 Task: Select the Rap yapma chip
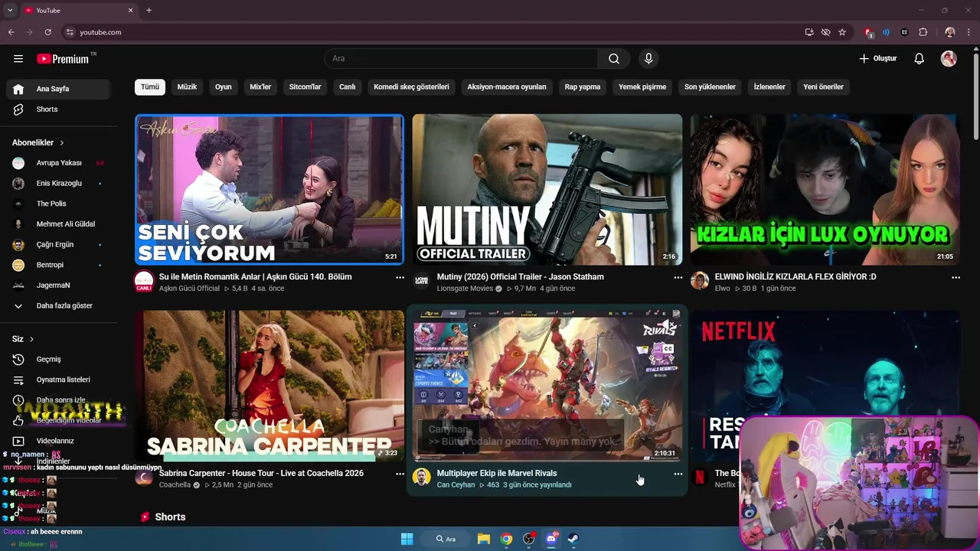point(583,87)
